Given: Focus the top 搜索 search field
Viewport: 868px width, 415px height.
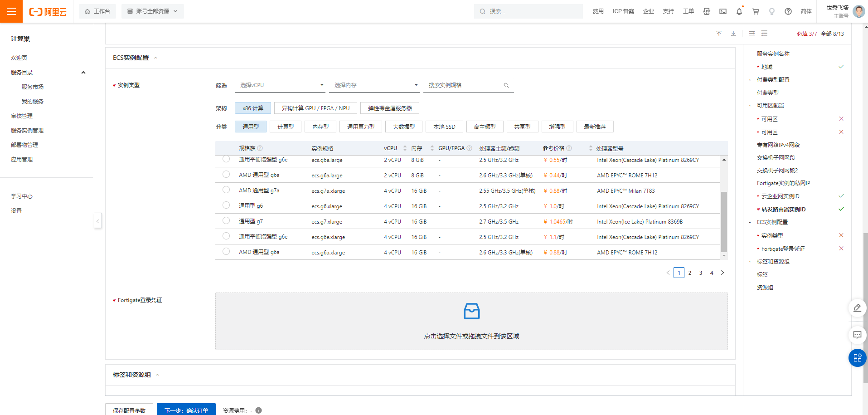Looking at the screenshot, I should (x=529, y=11).
